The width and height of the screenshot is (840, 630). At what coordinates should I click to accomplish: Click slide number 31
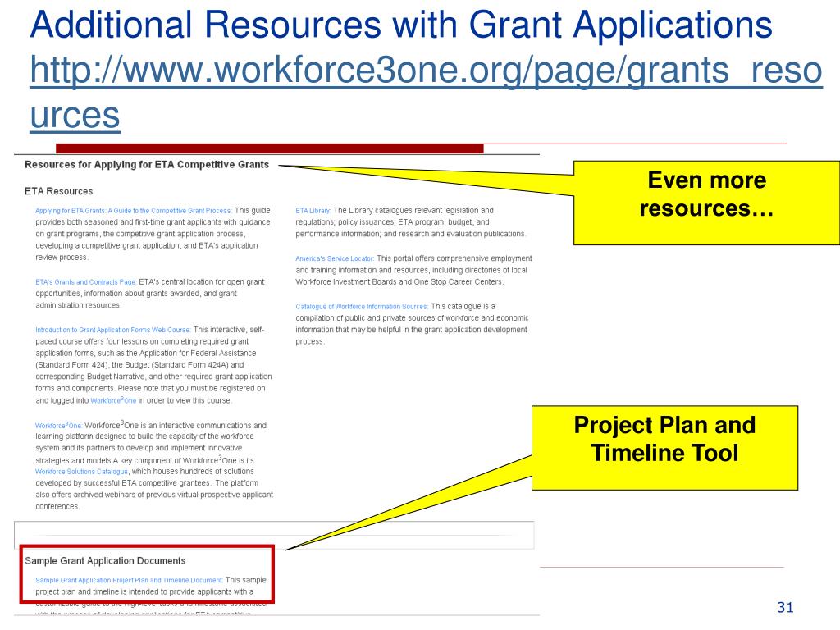[x=785, y=607]
